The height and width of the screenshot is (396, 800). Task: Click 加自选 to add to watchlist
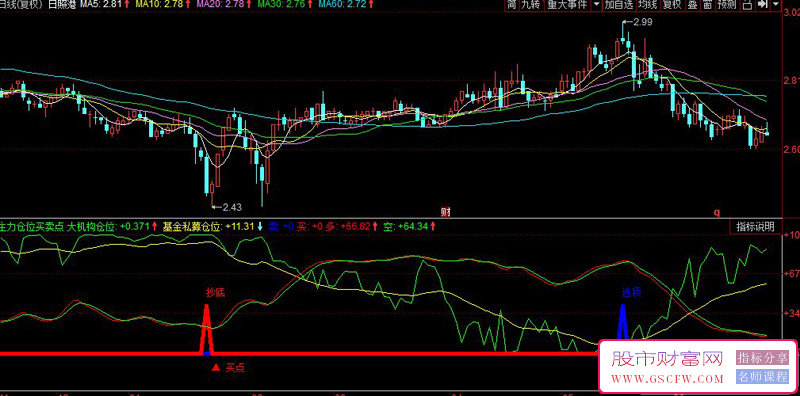(619, 5)
